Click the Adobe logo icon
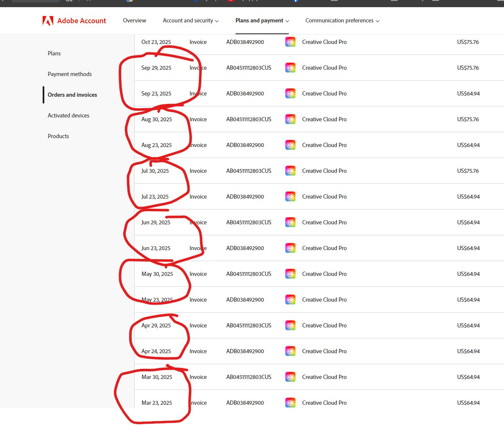The height and width of the screenshot is (425, 504). point(48,21)
